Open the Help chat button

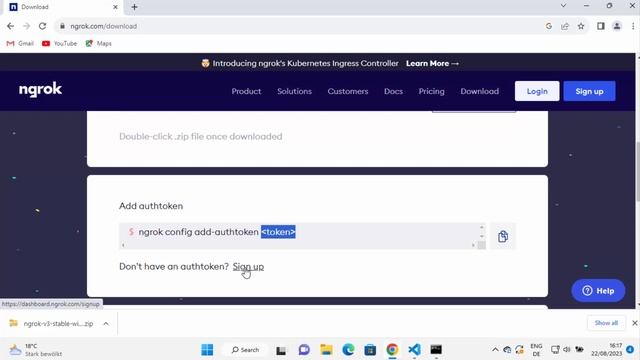pos(598,291)
